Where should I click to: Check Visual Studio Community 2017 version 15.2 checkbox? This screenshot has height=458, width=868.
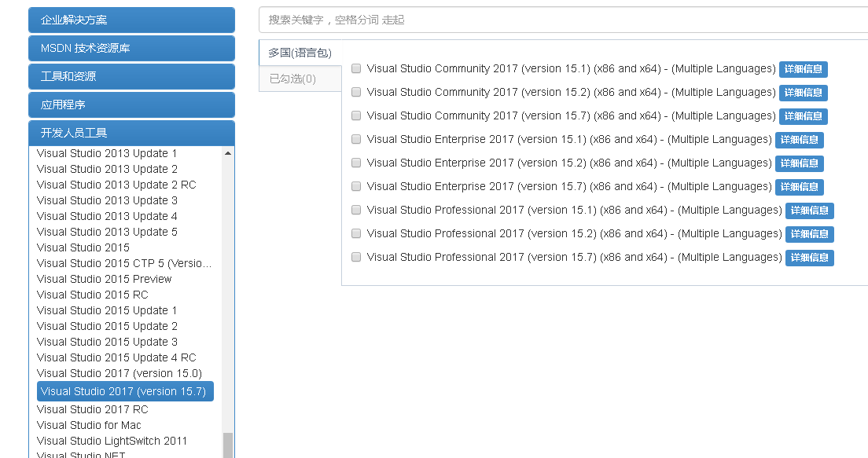click(x=356, y=92)
